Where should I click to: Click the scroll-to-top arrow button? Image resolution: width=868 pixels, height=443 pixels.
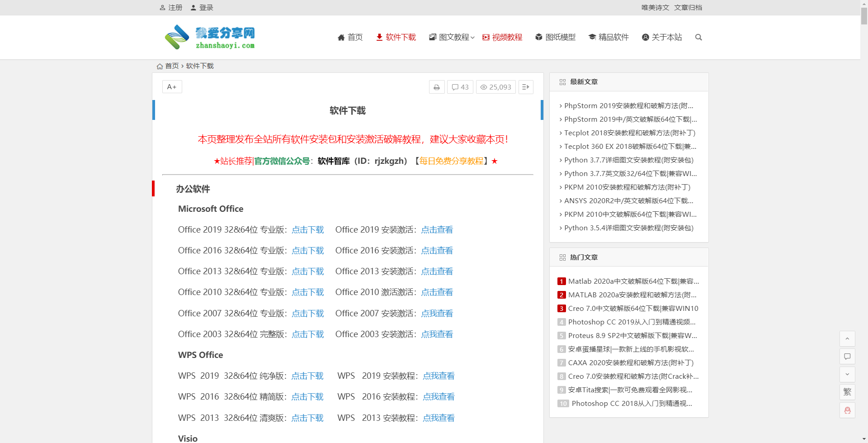[847, 338]
